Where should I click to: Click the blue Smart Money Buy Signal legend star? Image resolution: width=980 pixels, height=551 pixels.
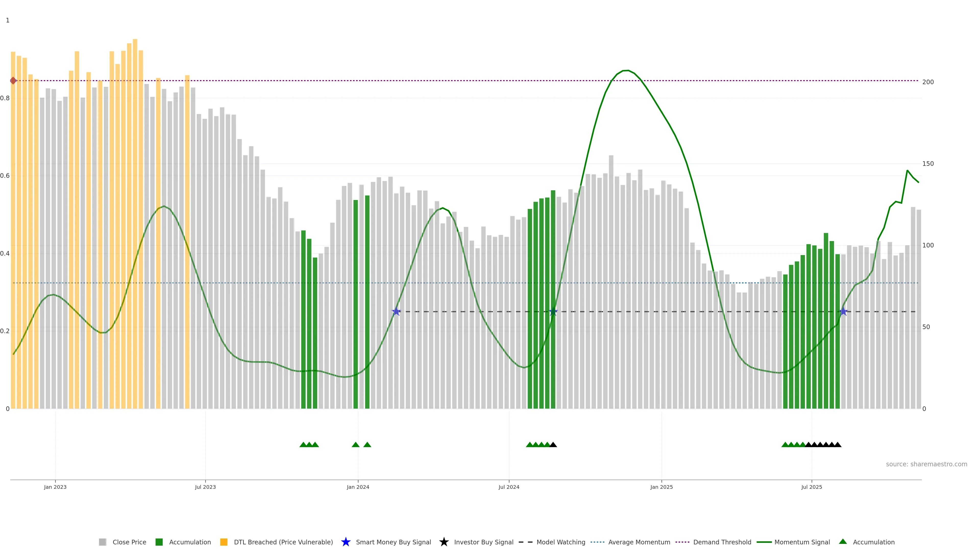346,542
